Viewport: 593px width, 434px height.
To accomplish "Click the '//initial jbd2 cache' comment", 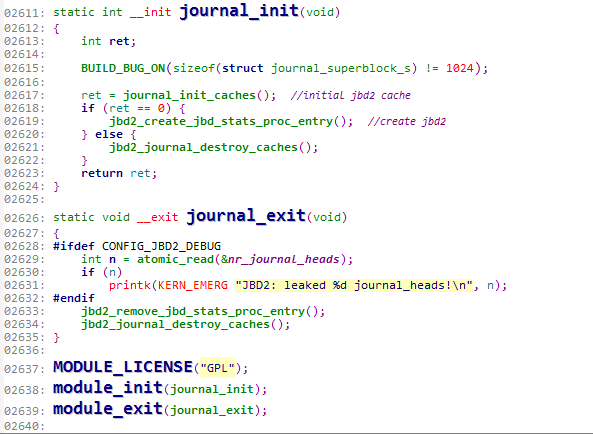I will pos(351,95).
